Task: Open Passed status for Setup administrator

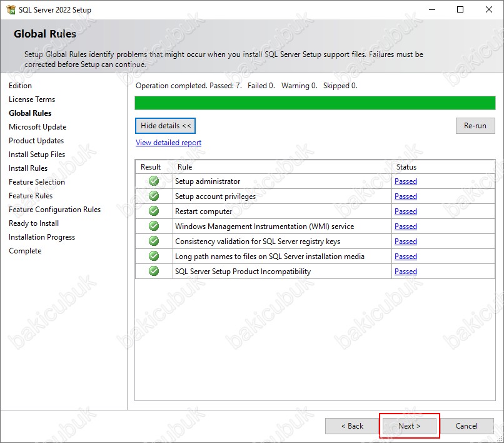Action: [x=406, y=181]
